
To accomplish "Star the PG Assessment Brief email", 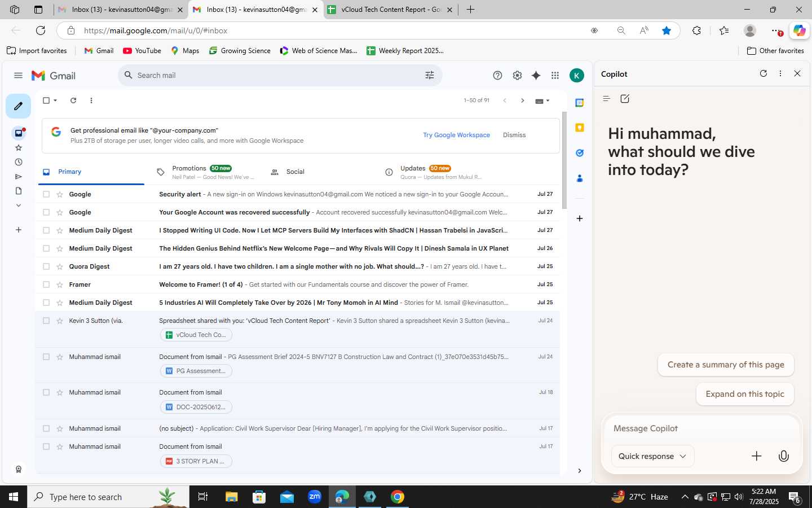I will [x=60, y=357].
